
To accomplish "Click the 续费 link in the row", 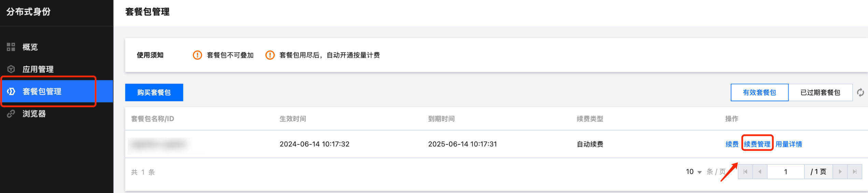I will (x=732, y=144).
